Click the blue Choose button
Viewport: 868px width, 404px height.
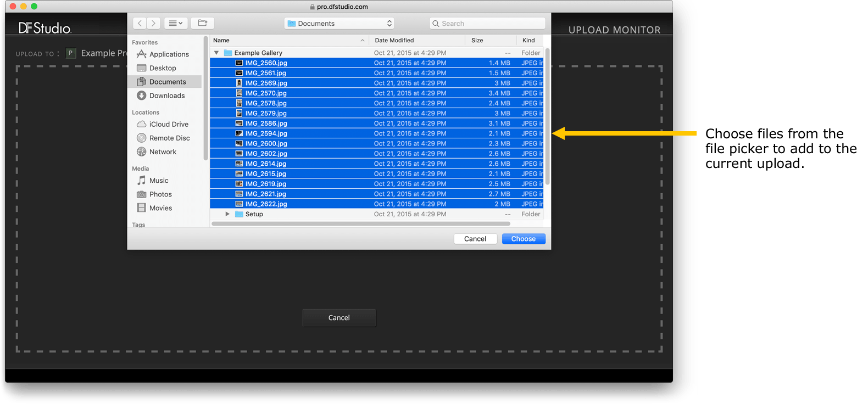523,239
